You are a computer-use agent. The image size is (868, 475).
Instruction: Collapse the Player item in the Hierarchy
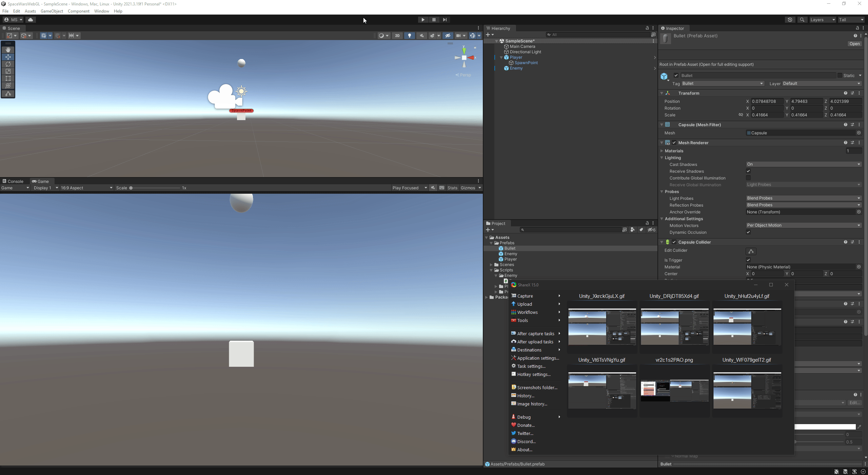pos(501,57)
